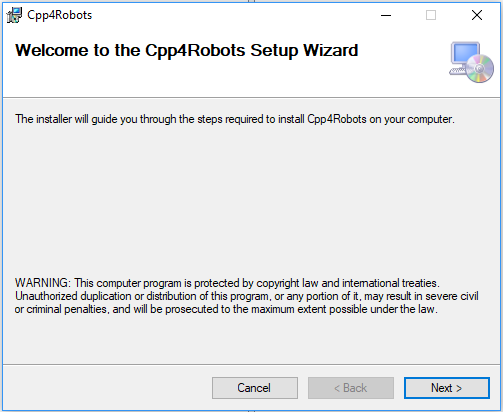The height and width of the screenshot is (412, 503).
Task: Click the grayed-out maximize box
Action: 431,15
